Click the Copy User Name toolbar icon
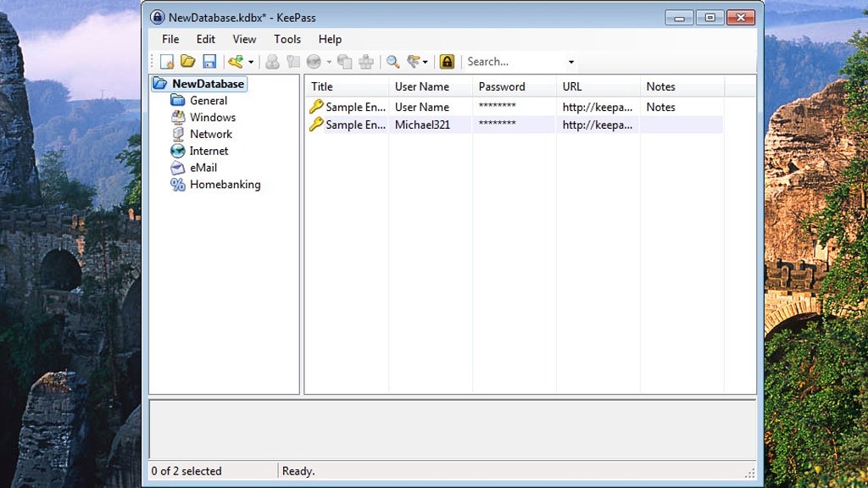This screenshot has width=868, height=488. pos(272,61)
